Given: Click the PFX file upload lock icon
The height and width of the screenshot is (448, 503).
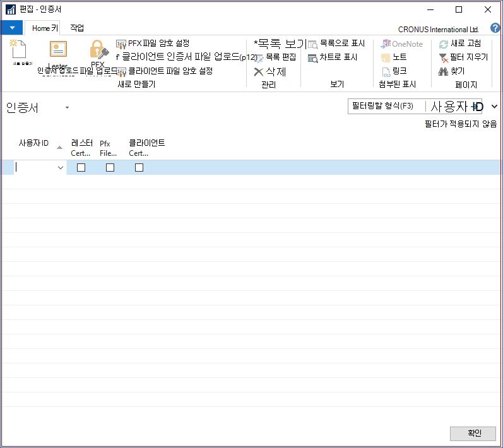Looking at the screenshot, I should [99, 49].
